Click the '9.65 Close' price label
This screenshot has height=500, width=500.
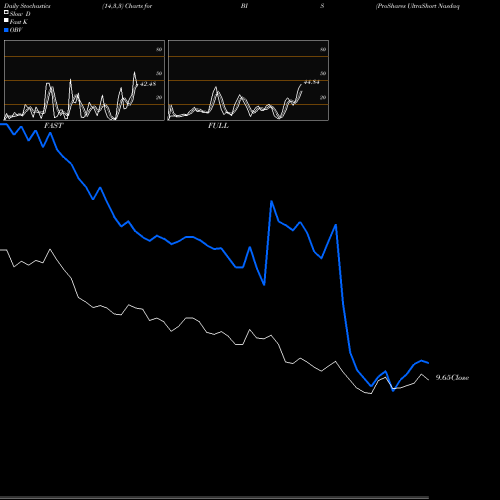452,377
